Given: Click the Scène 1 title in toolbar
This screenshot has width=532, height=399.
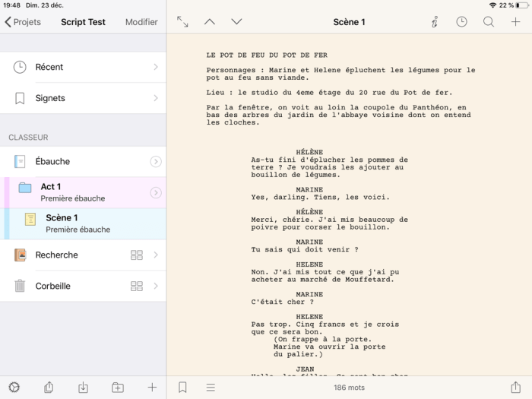Looking at the screenshot, I should (349, 22).
